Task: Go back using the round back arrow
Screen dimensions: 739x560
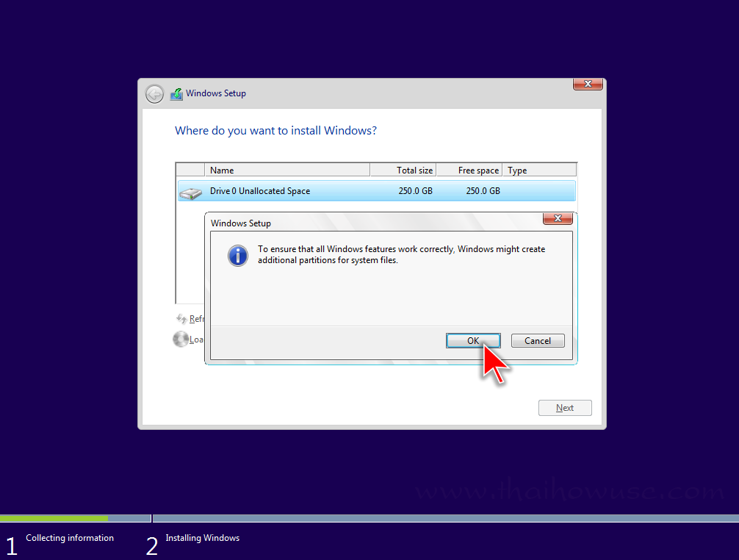Action: 154,94
